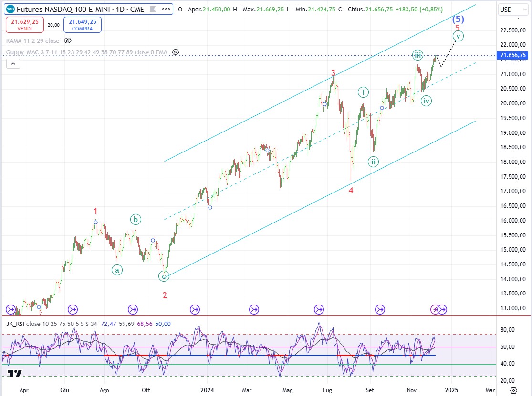
Task: Click the high value 21.669,25
Action: coord(270,10)
